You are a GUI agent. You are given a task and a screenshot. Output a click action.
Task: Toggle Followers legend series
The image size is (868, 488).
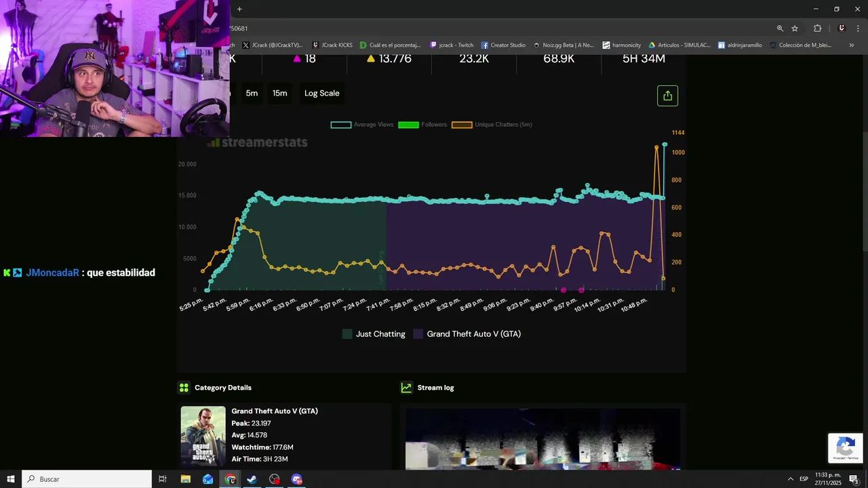click(x=422, y=125)
